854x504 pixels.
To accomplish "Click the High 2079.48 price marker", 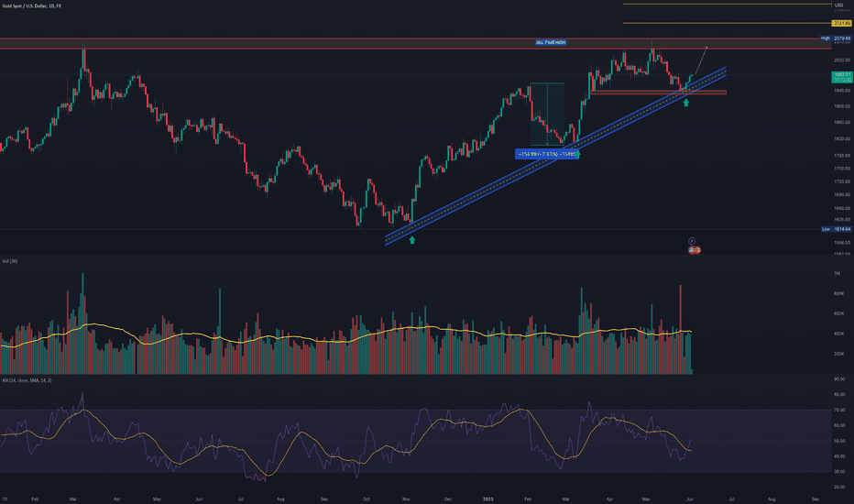I will (x=836, y=38).
